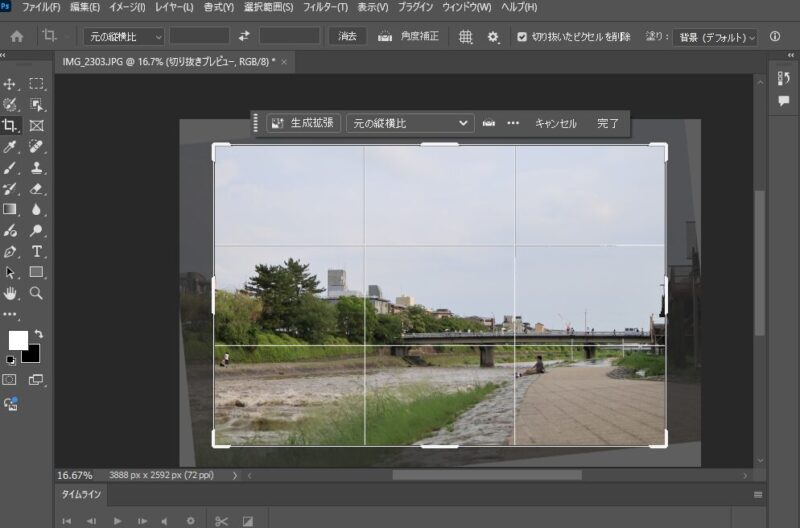Select the Zoom magnifier tool

[37, 293]
